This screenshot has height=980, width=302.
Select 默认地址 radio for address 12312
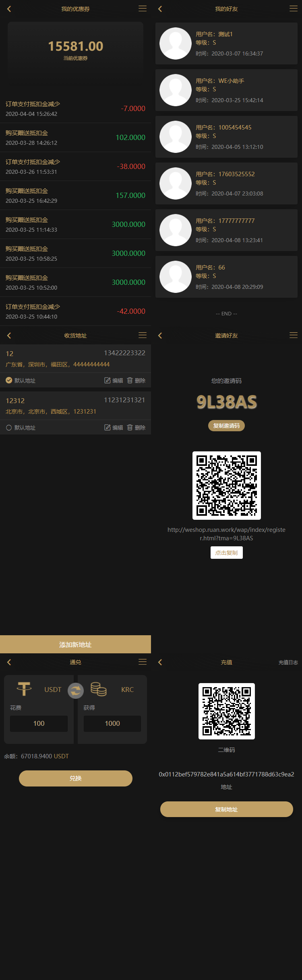pos(9,428)
